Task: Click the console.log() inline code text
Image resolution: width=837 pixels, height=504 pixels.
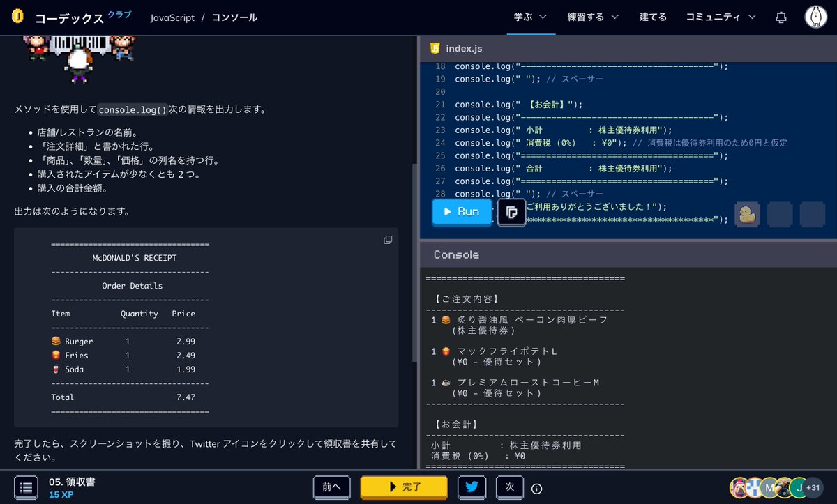Action: (133, 109)
